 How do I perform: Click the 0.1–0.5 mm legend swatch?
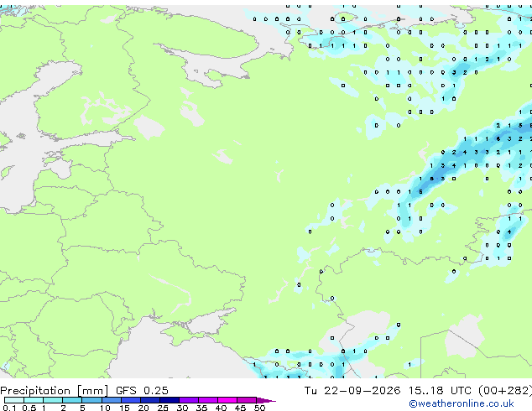(x=14, y=400)
